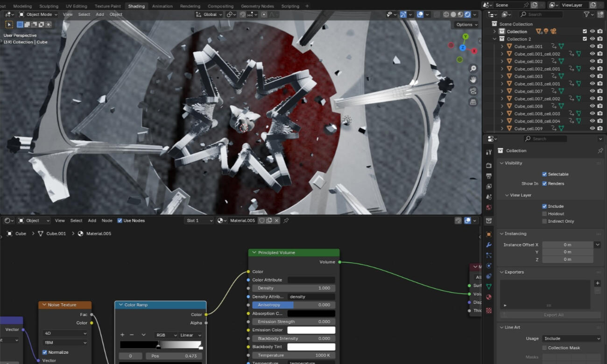
Task: Select material preview viewport shading
Action: tap(460, 14)
